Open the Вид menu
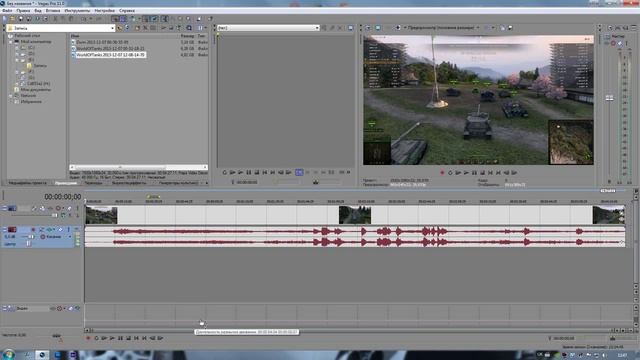The height and width of the screenshot is (360, 640). [38, 11]
